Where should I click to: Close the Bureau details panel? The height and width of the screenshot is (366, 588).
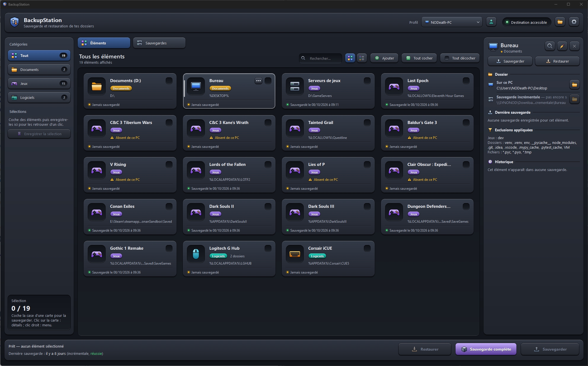tap(574, 46)
